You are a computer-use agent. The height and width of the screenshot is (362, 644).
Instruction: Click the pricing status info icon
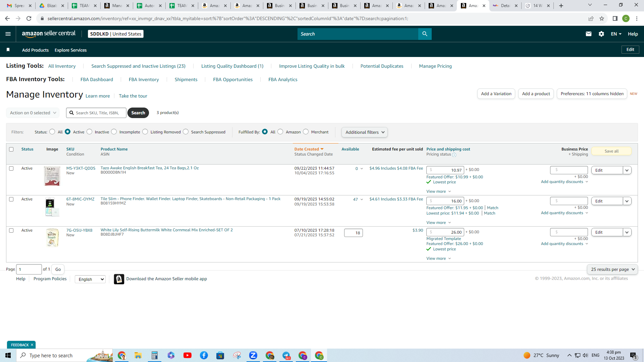tap(454, 155)
